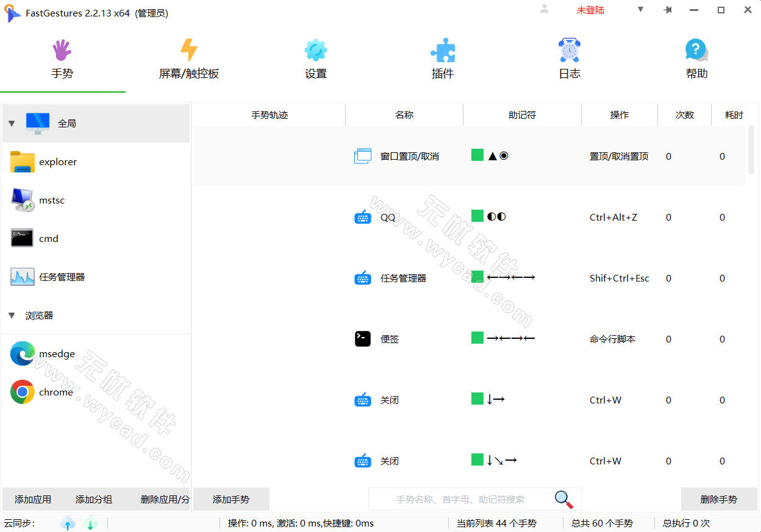This screenshot has width=761, height=532.
Task: Switch to the 日志 tab
Action: pyautogui.click(x=570, y=59)
